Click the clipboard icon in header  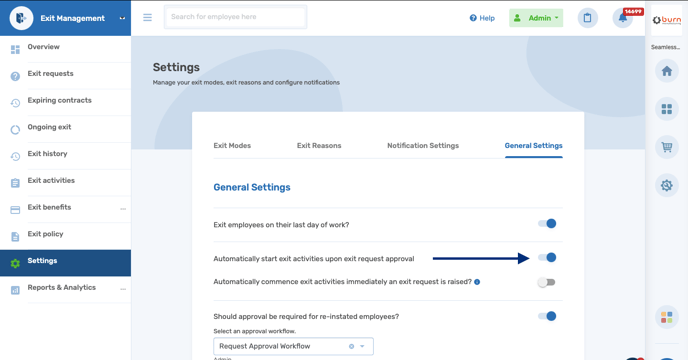tap(588, 18)
